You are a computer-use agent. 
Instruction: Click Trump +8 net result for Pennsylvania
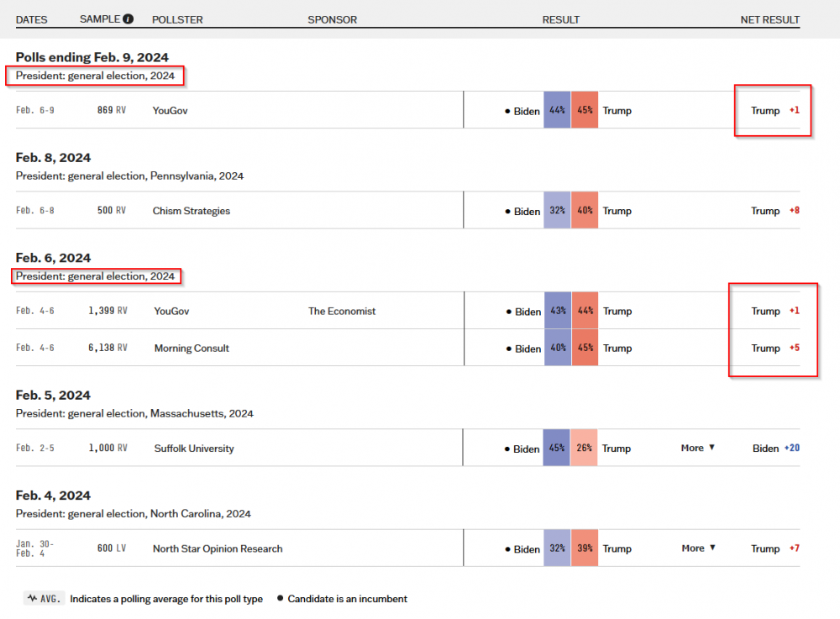774,211
